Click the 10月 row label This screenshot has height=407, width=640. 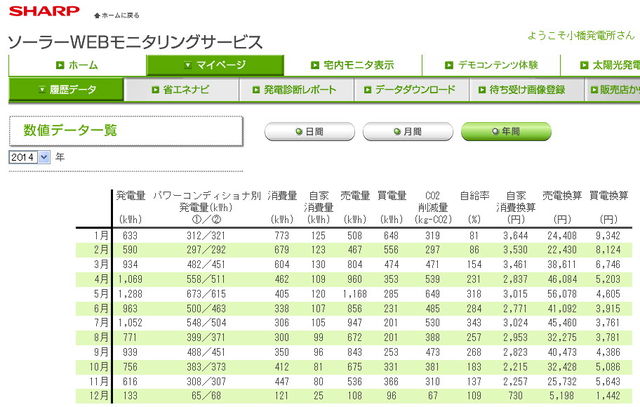click(98, 367)
